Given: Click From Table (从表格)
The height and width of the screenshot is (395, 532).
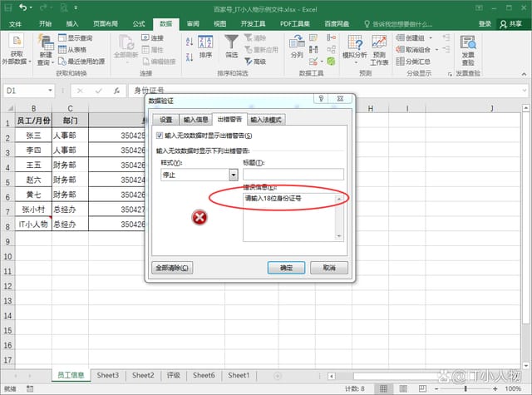Looking at the screenshot, I should [72, 50].
